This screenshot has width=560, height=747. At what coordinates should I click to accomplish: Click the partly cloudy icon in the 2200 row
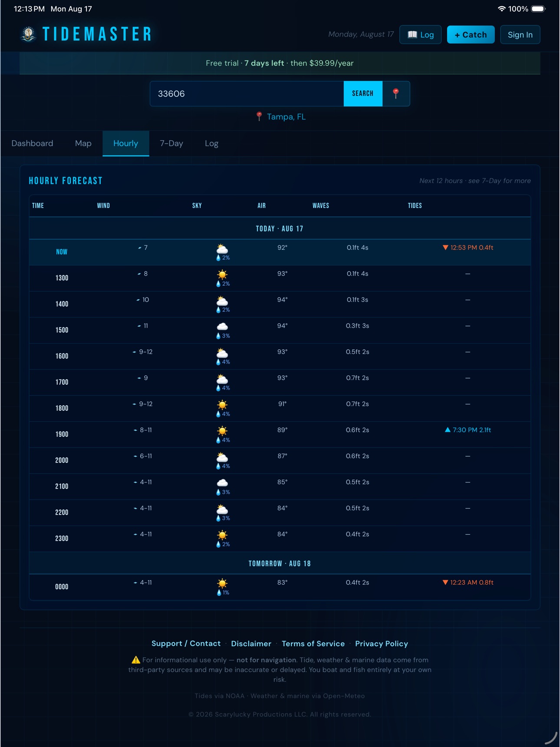(x=222, y=509)
